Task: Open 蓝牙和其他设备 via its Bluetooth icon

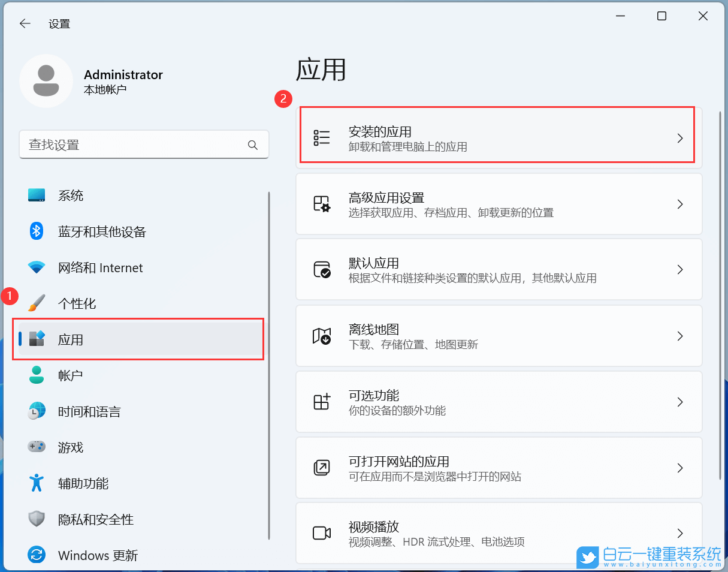Action: pyautogui.click(x=37, y=231)
